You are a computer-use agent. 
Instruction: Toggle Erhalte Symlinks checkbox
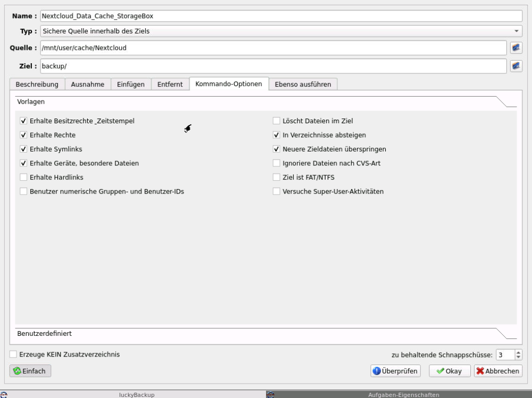(23, 149)
